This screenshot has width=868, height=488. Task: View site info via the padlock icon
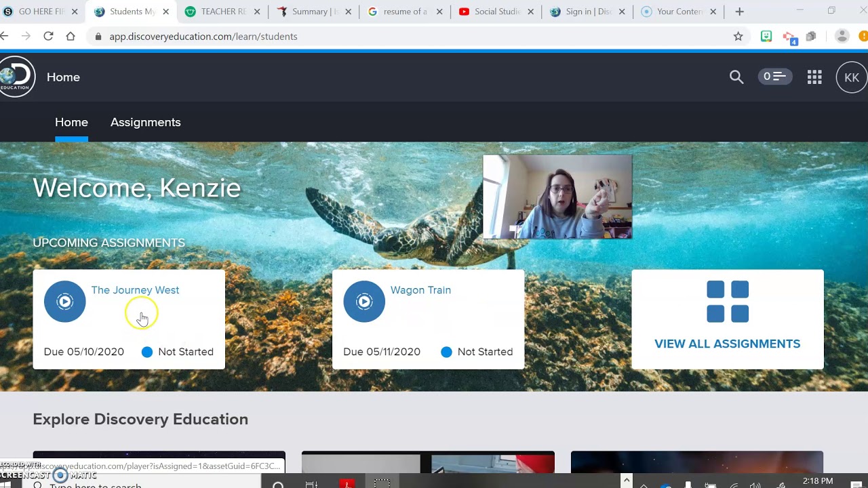click(98, 37)
